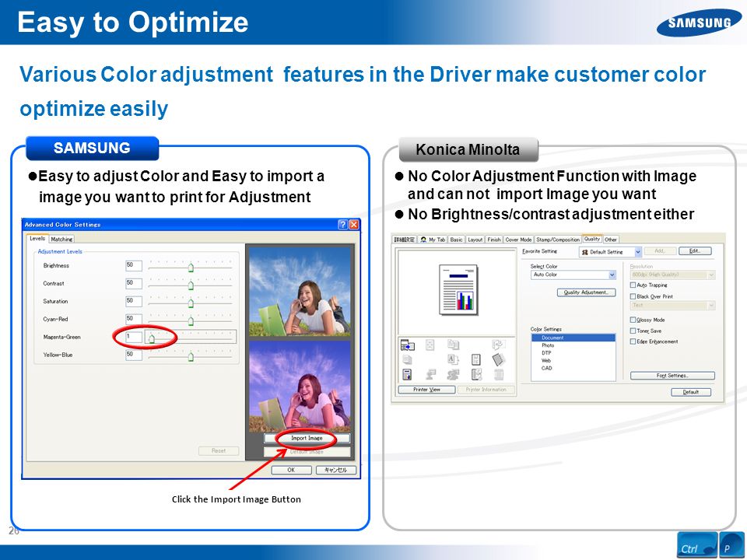
Task: Click the Yellow-Blue value field
Action: [x=134, y=355]
